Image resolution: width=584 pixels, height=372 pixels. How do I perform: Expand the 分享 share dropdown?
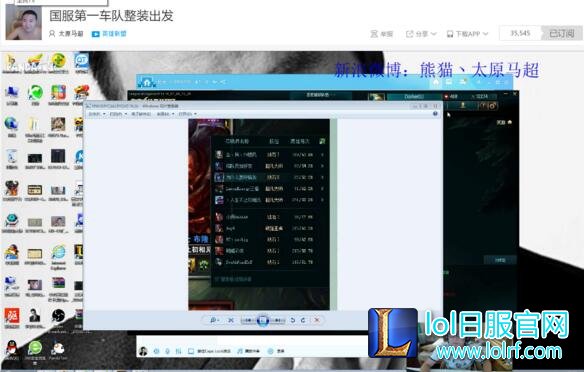(x=421, y=34)
